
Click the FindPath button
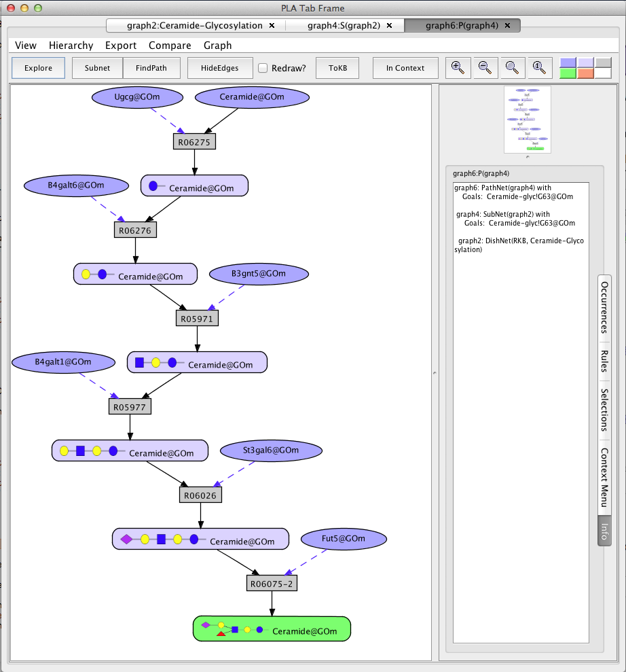[x=151, y=68]
